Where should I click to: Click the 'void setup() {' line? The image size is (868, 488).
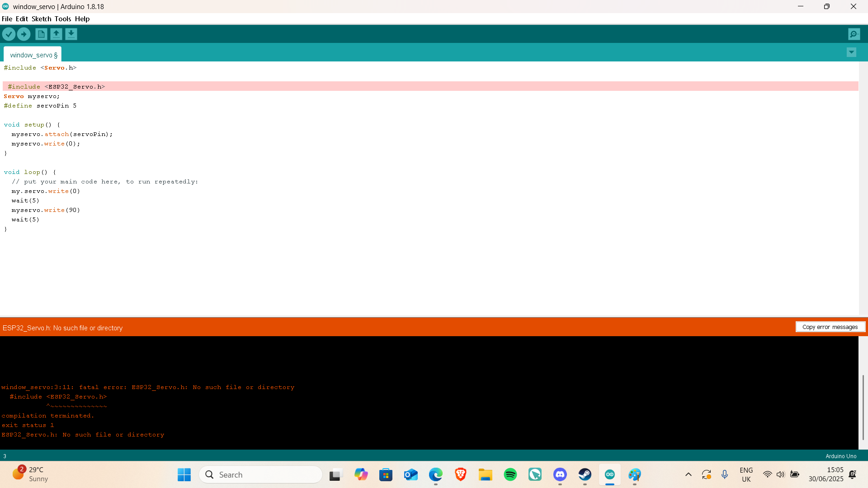(x=32, y=125)
